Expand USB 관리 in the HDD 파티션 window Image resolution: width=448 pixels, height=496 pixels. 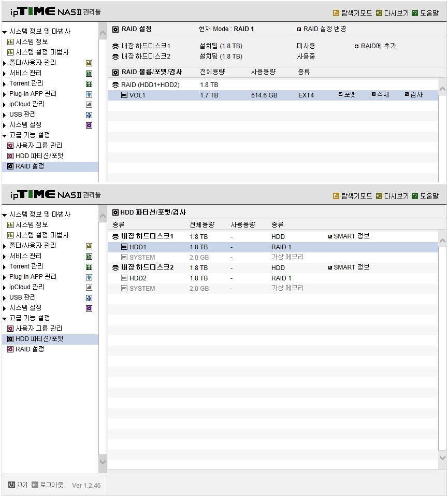[5, 298]
